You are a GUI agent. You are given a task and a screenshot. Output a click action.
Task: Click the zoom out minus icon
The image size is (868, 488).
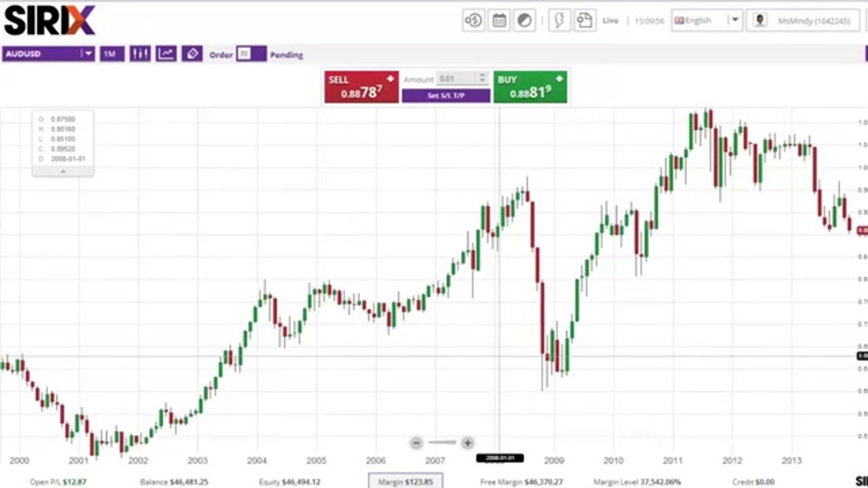[x=416, y=443]
